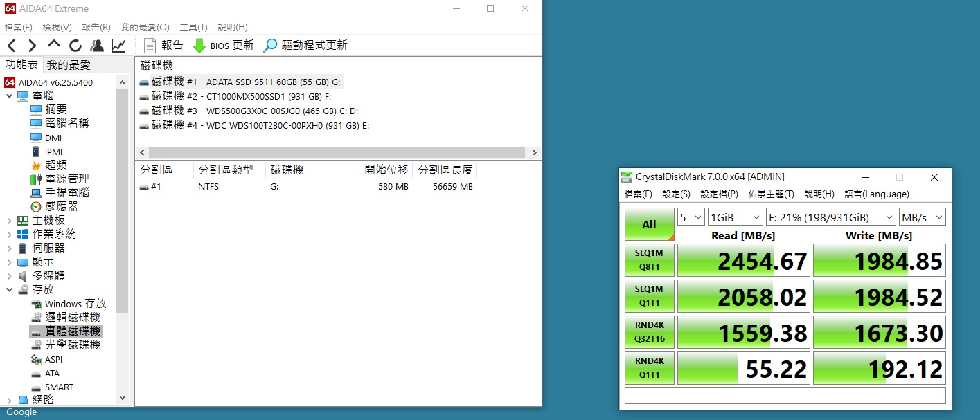
Task: Open the graph chart toolbar icon
Action: tap(118, 46)
